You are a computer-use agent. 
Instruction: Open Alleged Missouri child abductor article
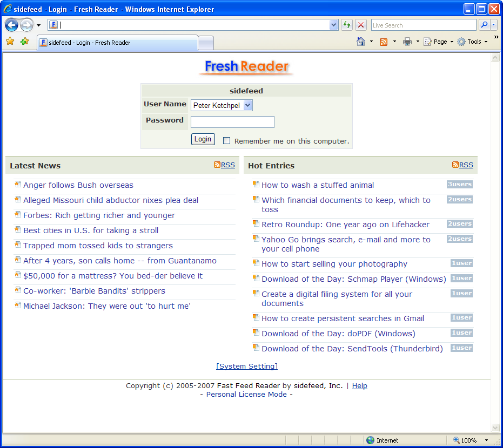[111, 200]
